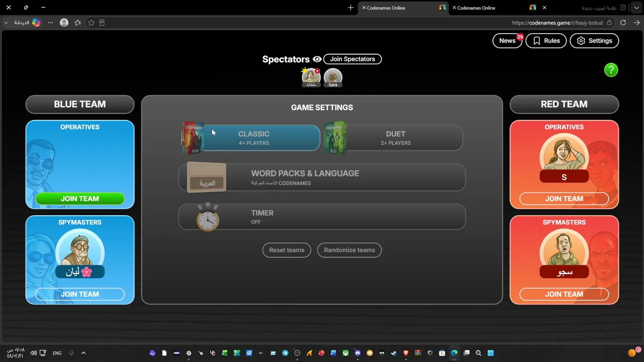Open Steam from the taskbar
The image size is (644, 362).
tap(394, 353)
